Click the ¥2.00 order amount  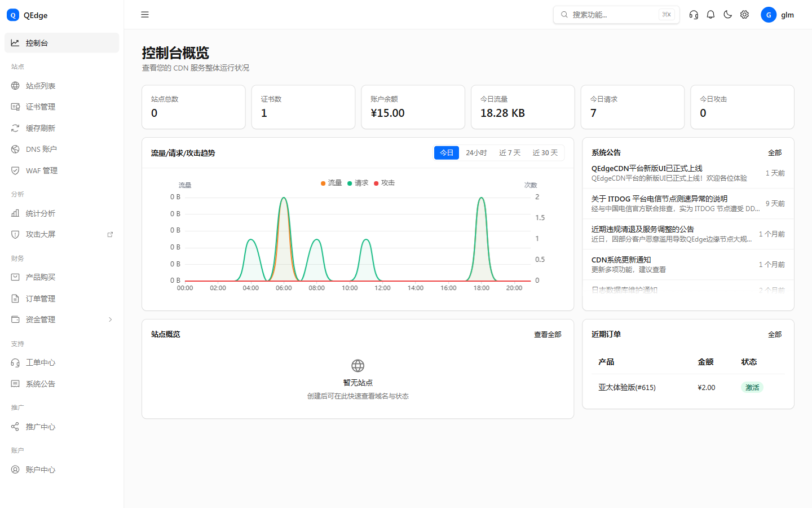[707, 387]
